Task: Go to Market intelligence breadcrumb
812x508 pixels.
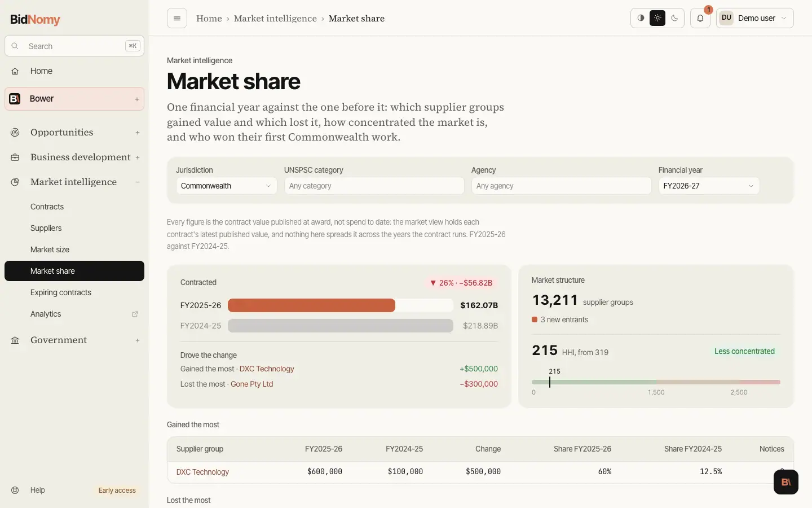Action: point(275,18)
